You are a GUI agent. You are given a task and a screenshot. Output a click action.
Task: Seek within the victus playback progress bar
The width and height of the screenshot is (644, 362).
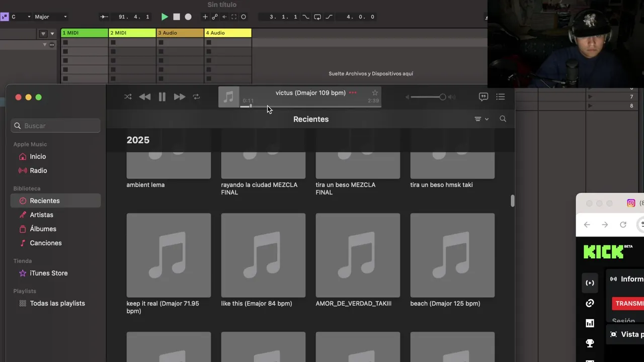[x=310, y=106]
